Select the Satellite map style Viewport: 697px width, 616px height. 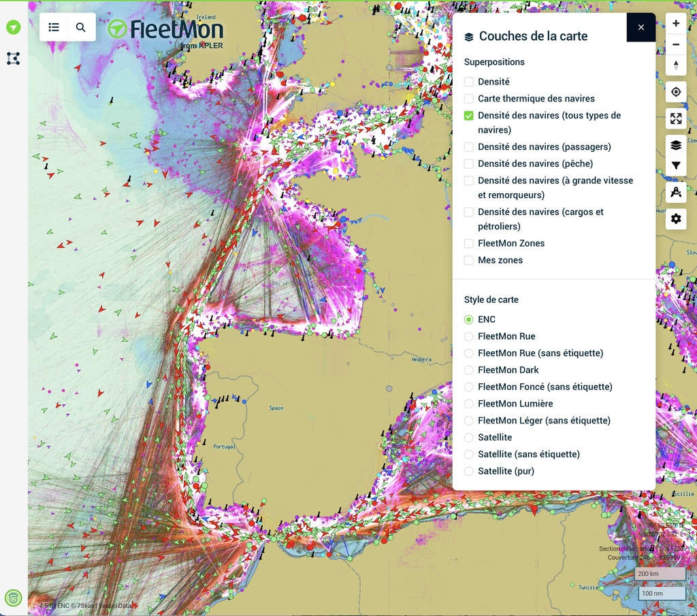(469, 438)
